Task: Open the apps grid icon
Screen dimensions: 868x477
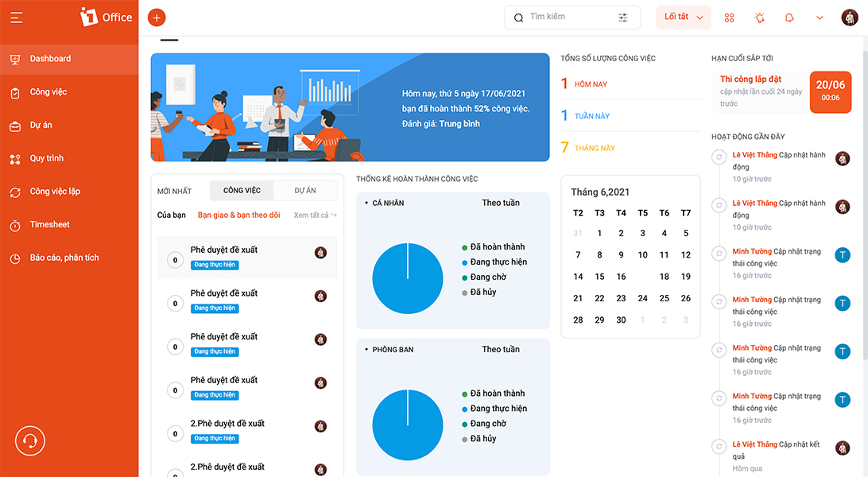Action: (x=729, y=17)
